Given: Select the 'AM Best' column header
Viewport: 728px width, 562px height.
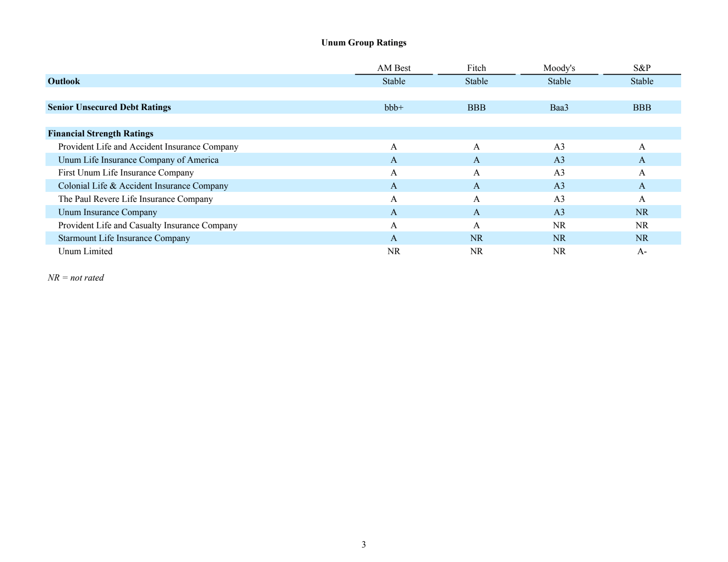Looking at the screenshot, I should coord(394,68).
